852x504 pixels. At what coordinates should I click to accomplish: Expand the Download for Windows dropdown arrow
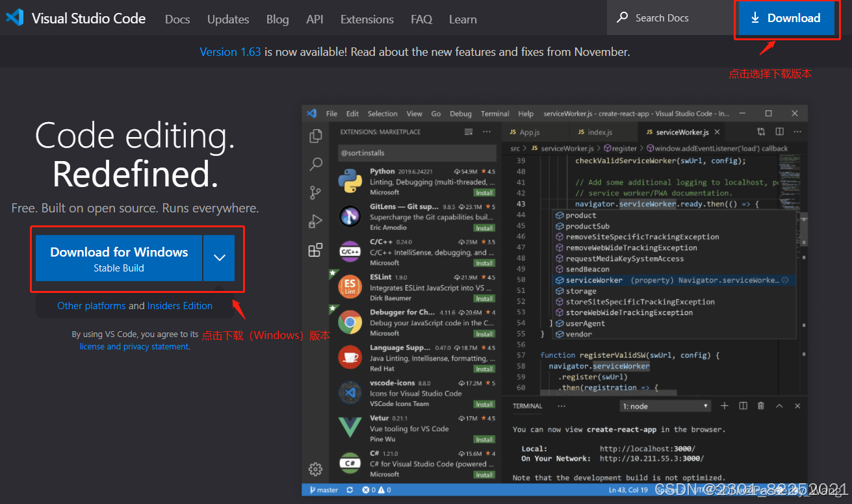click(x=219, y=258)
